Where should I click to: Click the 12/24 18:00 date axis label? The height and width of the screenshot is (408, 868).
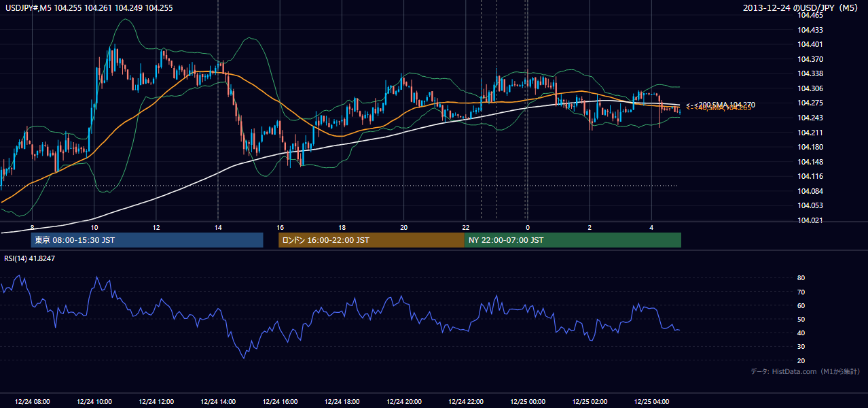tap(342, 401)
